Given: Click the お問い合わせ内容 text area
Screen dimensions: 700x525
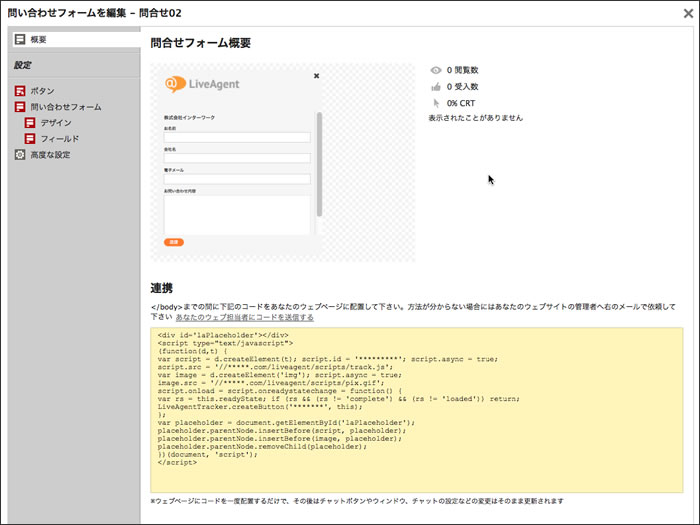Looking at the screenshot, I should [237, 215].
